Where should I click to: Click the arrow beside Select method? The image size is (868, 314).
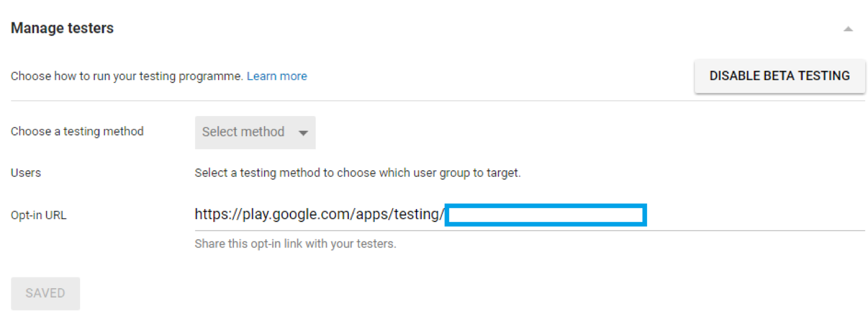pyautogui.click(x=303, y=133)
